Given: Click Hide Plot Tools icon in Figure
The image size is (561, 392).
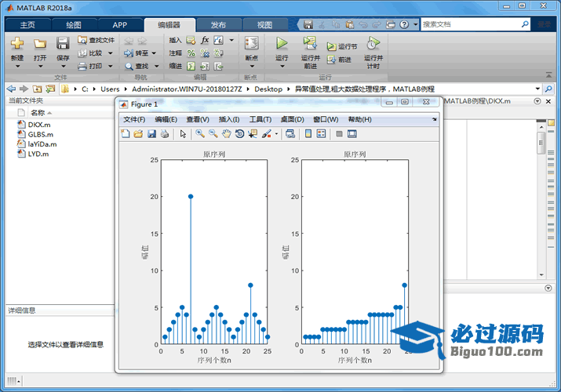Looking at the screenshot, I should pyautogui.click(x=339, y=133).
